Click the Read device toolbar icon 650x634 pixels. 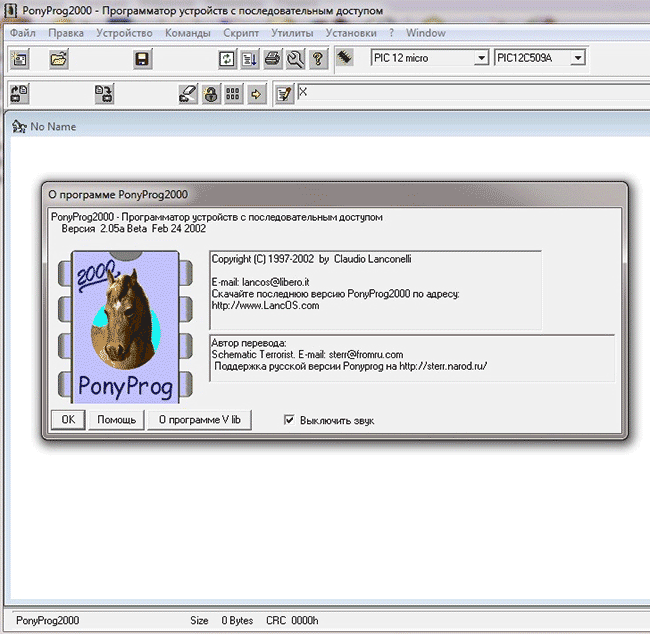coord(19,93)
